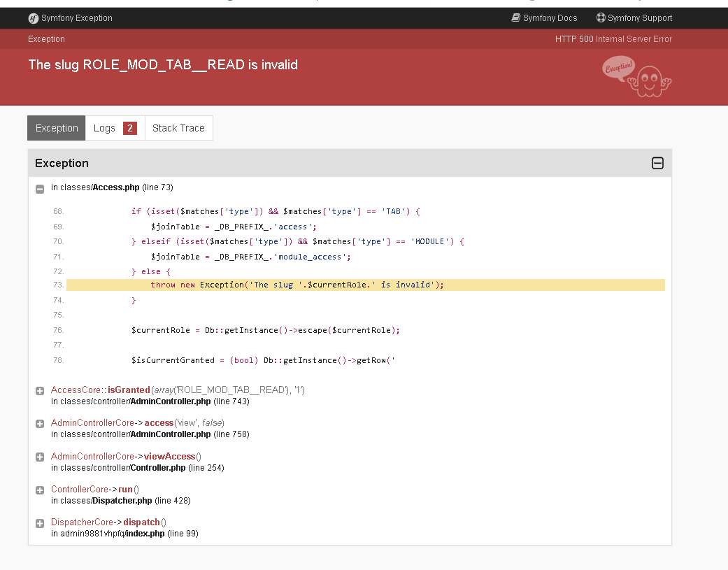
Task: Click the Exception label in red bar
Action: pyautogui.click(x=46, y=39)
